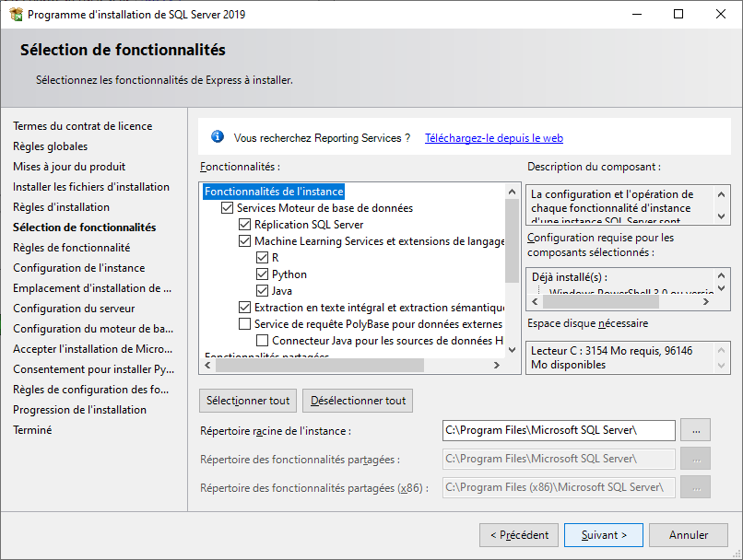Click the features list scroll-down arrow
Screen dimensions: 743x560
(512, 350)
